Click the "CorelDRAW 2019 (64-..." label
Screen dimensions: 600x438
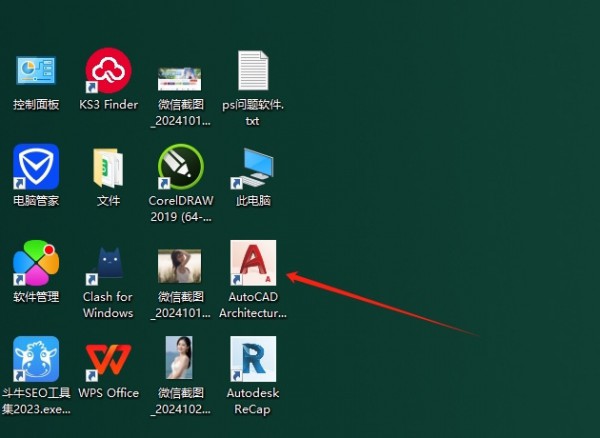[181, 208]
